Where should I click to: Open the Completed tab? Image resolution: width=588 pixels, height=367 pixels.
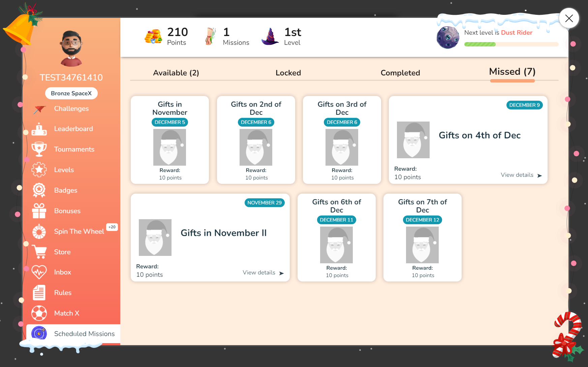(x=400, y=73)
